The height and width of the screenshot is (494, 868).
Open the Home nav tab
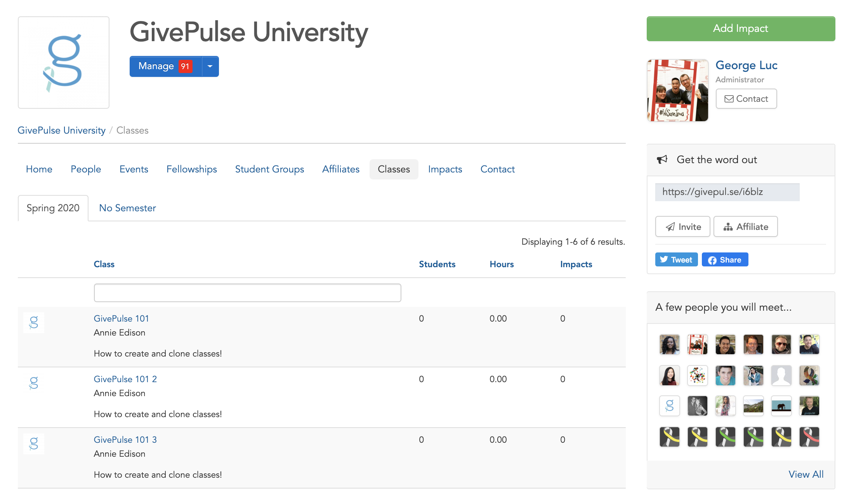(39, 169)
